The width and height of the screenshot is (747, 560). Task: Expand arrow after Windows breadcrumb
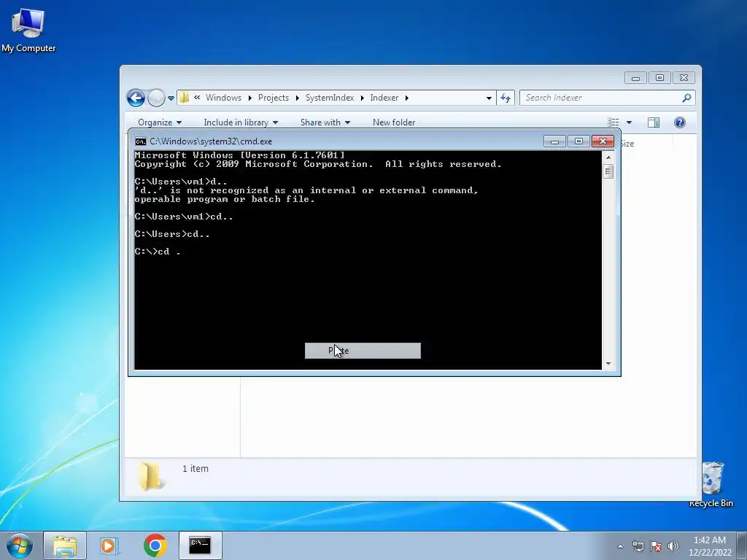click(249, 98)
